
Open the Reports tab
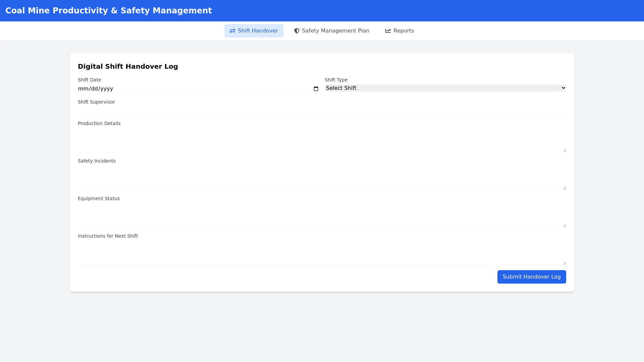399,31
